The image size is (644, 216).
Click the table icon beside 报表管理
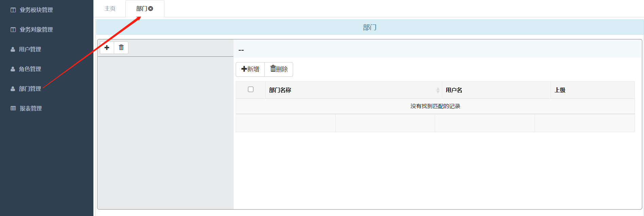[13, 108]
